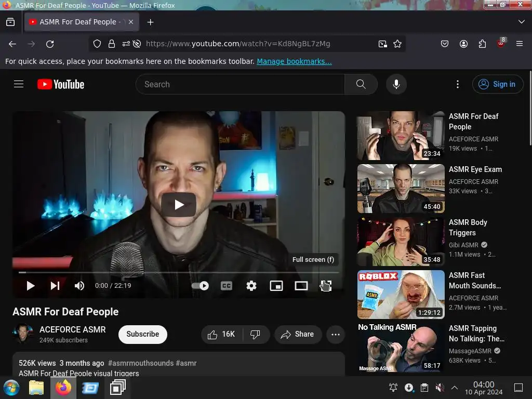Show the desktop button
The width and height of the screenshot is (532, 399).
click(x=518, y=388)
